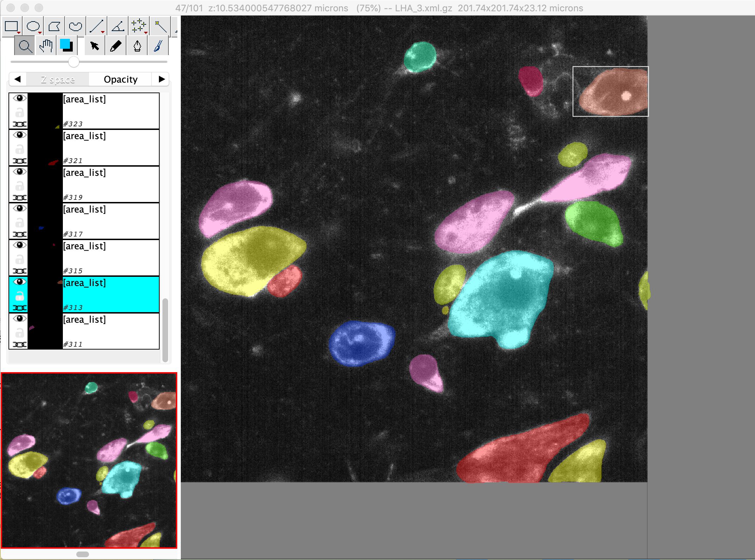Screen dimensions: 755x560
Task: Toggle the lock on area_list #317
Action: point(20,222)
